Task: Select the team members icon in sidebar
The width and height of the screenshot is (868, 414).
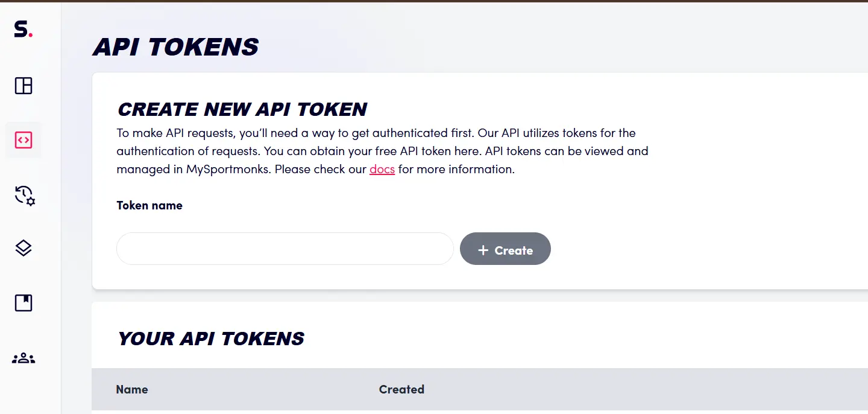Action: coord(23,358)
